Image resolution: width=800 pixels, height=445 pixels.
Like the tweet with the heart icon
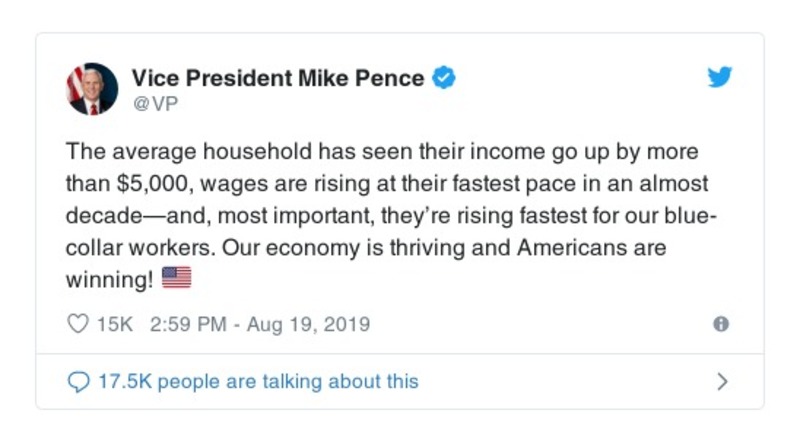pyautogui.click(x=77, y=324)
